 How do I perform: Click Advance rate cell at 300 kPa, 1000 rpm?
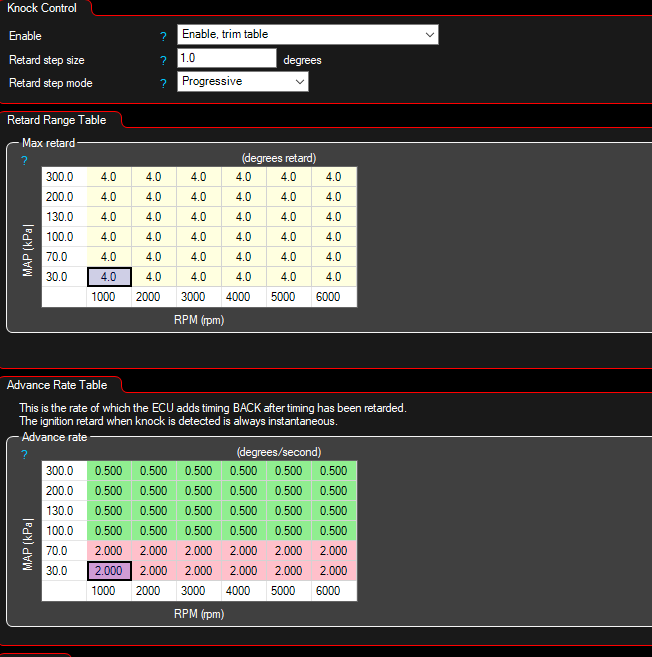(x=109, y=471)
